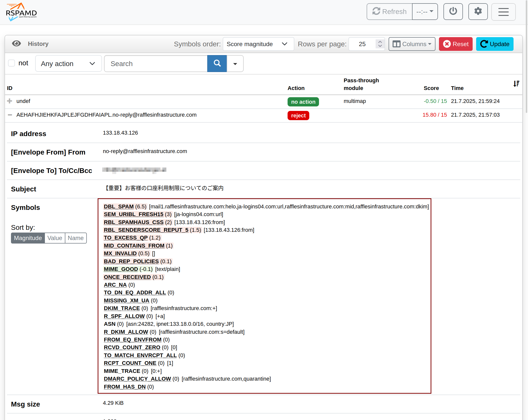Viewport: 528px width, 420px height.
Task: Click the RBL_SPAMHAUS_CSS symbol
Action: pyautogui.click(x=134, y=222)
